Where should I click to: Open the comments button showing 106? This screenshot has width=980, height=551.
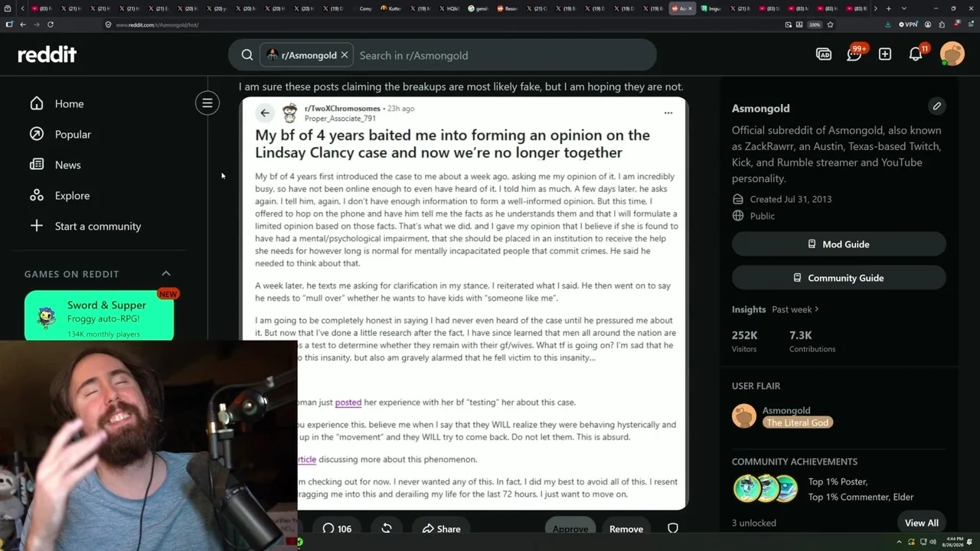pyautogui.click(x=337, y=529)
